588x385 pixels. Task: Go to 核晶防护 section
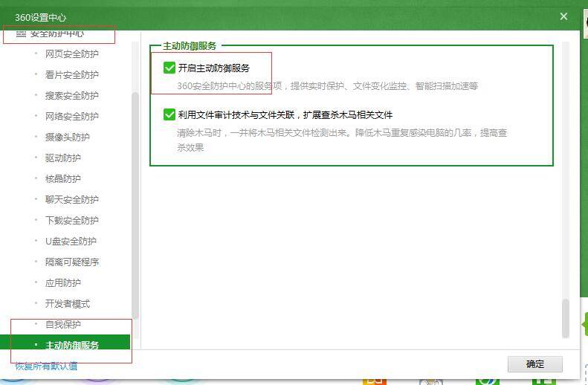pos(62,179)
